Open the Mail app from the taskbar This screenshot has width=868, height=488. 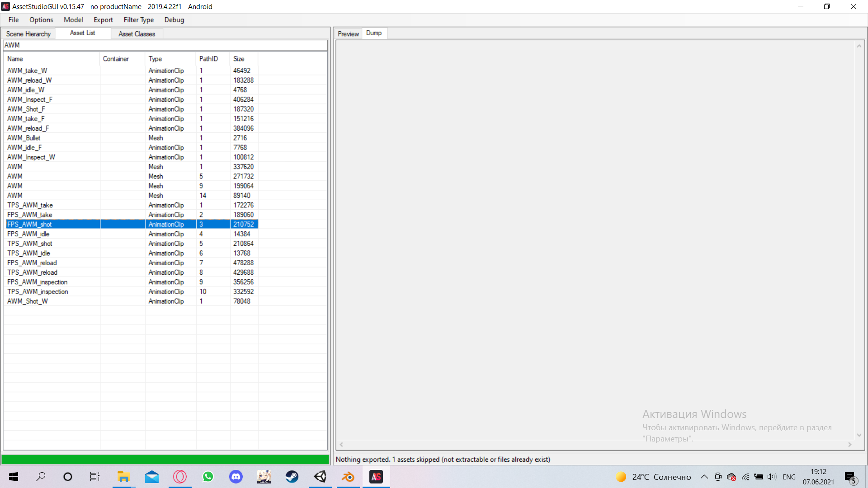(x=151, y=477)
